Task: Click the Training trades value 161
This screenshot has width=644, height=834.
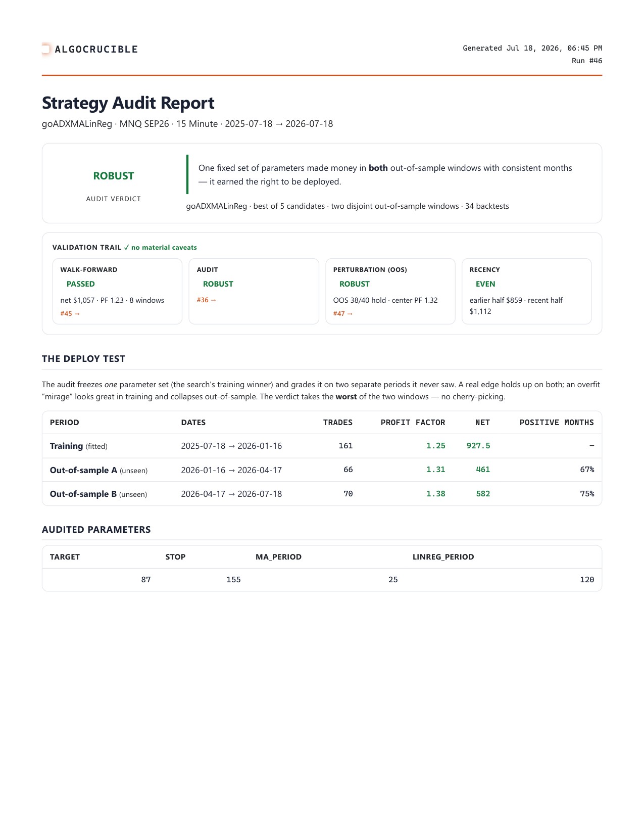Action: tap(345, 446)
